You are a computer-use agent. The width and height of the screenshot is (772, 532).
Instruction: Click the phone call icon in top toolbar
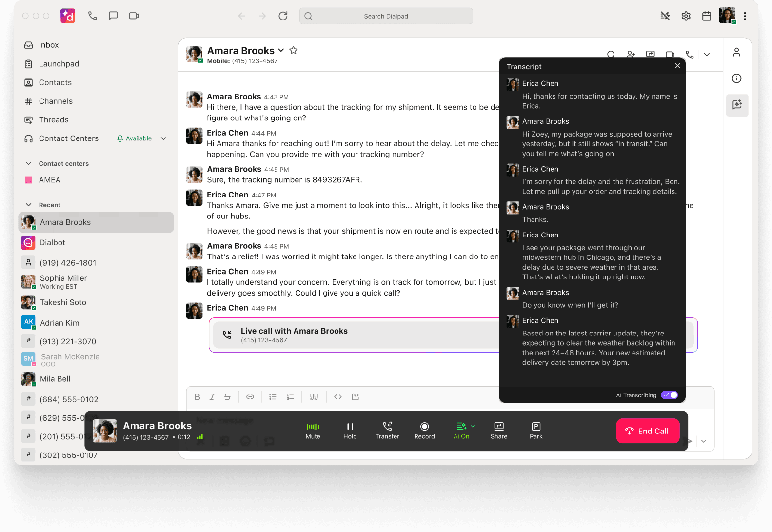coord(92,16)
